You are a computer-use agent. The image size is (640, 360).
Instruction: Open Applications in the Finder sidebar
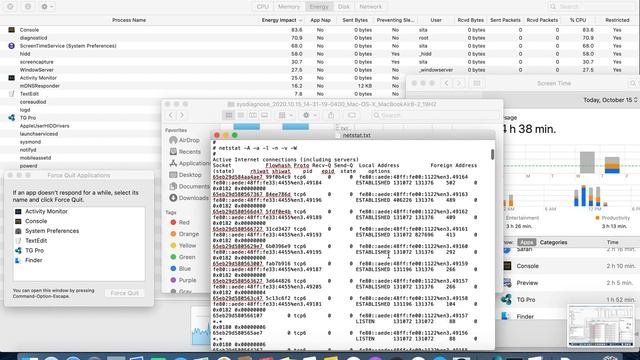(x=189, y=163)
